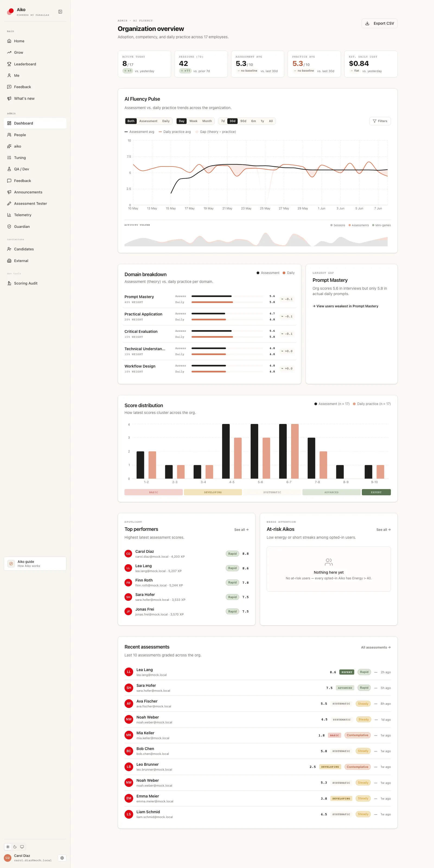Click Emma Meier in Recent assessments
This screenshot has height=868, width=434.
coord(258,798)
